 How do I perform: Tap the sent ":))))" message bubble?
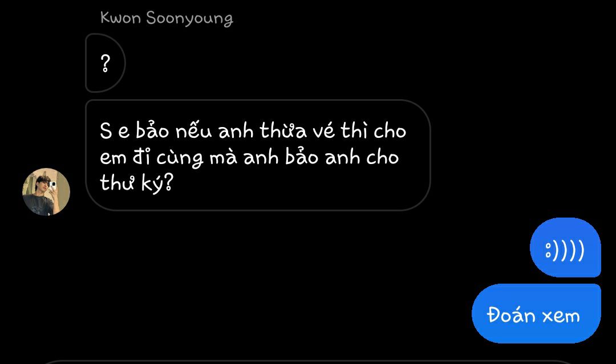565,247
